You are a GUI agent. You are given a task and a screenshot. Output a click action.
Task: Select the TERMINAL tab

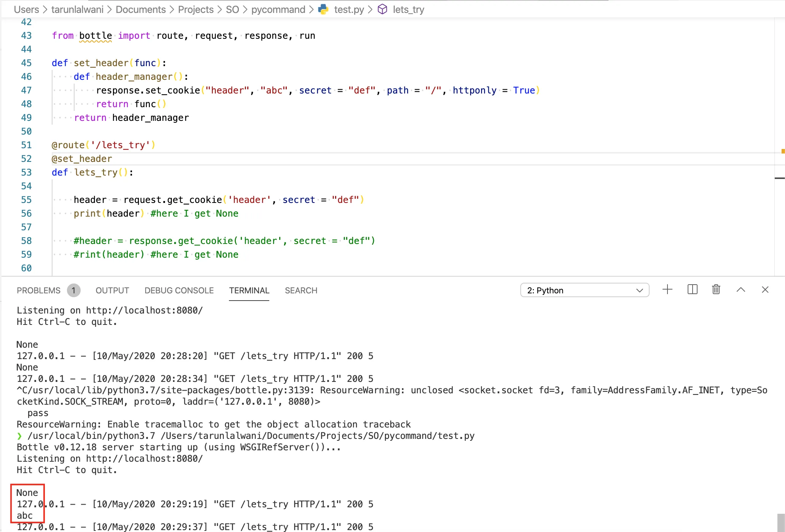pyautogui.click(x=249, y=290)
